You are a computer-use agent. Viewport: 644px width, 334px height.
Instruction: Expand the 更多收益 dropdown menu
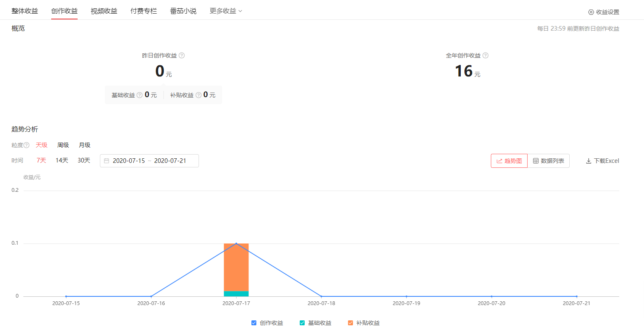click(x=225, y=11)
